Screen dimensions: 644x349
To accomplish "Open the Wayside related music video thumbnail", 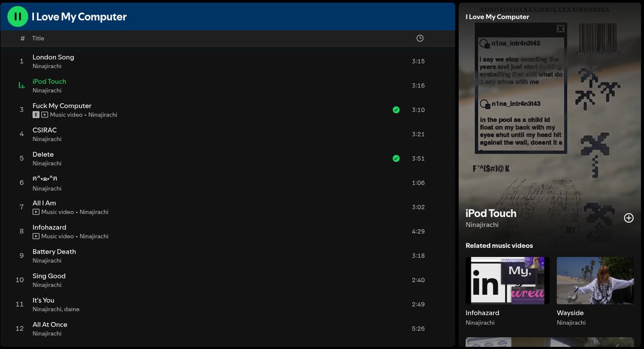I will pyautogui.click(x=595, y=280).
